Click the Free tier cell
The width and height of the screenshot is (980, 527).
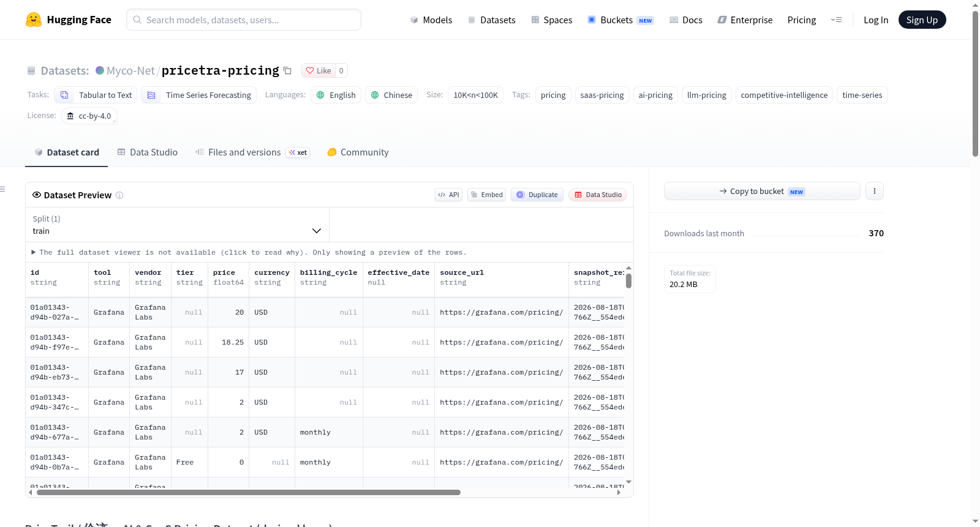[189, 462]
